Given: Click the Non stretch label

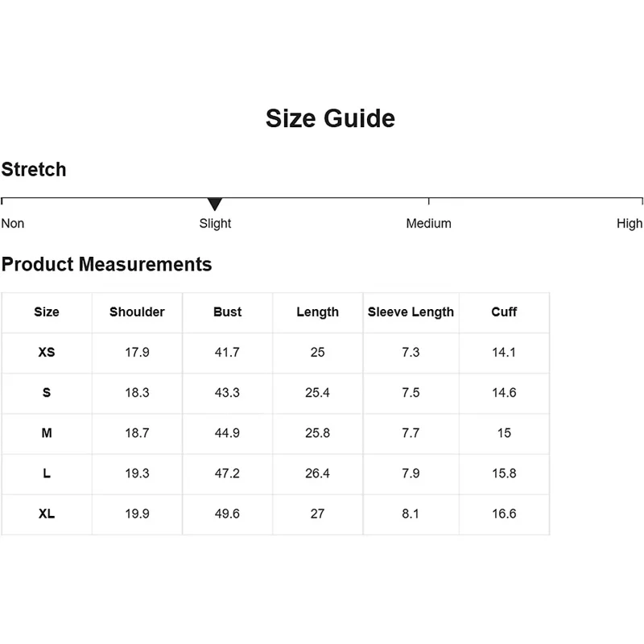Looking at the screenshot, I should pyautogui.click(x=13, y=224).
